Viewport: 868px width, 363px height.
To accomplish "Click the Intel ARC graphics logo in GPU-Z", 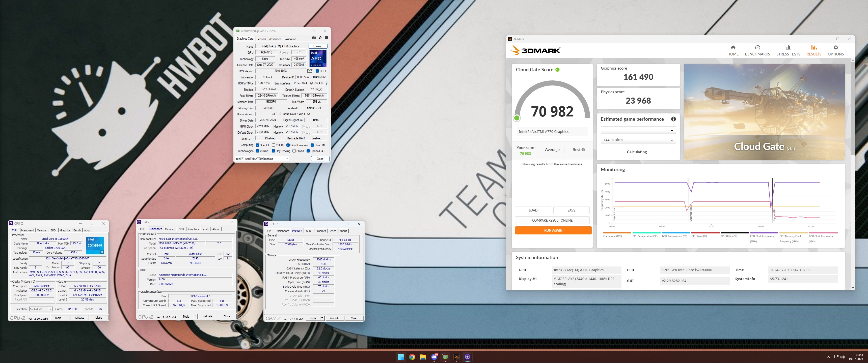I will click(317, 58).
